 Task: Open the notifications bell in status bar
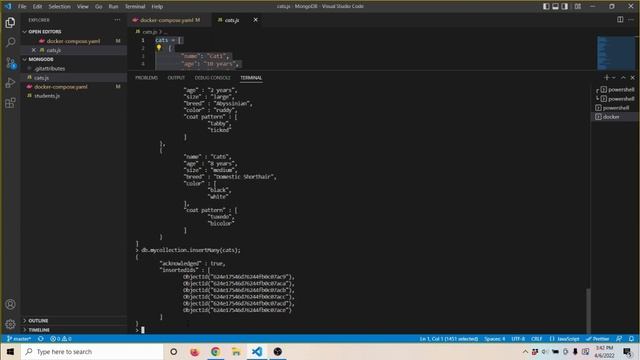pyautogui.click(x=631, y=339)
